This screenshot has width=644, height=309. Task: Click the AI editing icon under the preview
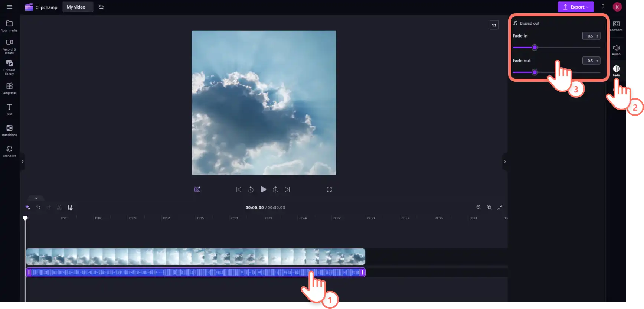point(197,189)
